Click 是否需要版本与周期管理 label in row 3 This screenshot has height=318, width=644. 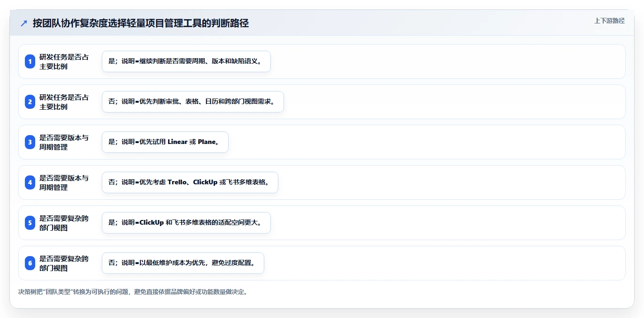64,142
